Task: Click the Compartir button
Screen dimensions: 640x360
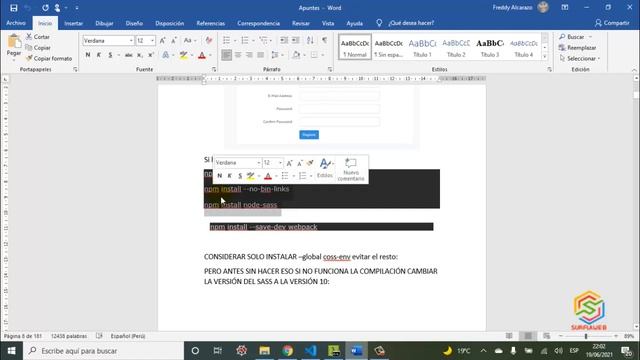Action: 612,23
